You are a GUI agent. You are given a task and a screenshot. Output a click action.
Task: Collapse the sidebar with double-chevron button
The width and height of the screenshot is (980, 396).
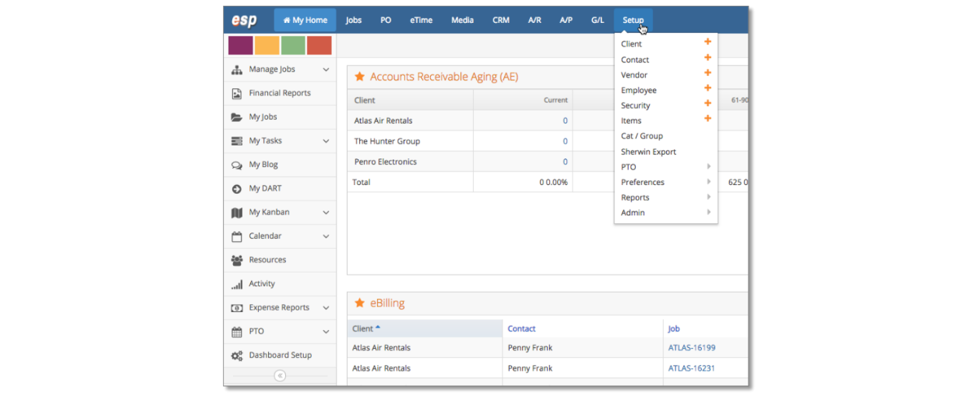click(x=280, y=376)
